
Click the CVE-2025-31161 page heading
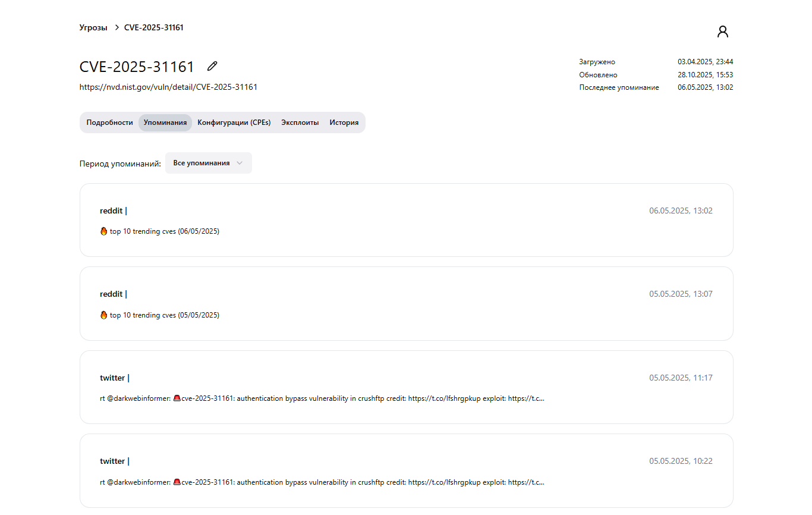tap(137, 67)
